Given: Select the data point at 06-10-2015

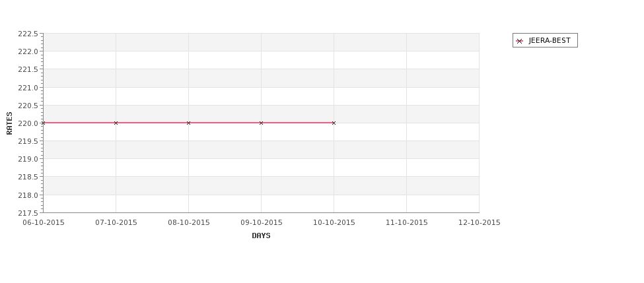Looking at the screenshot, I should 43,123.
